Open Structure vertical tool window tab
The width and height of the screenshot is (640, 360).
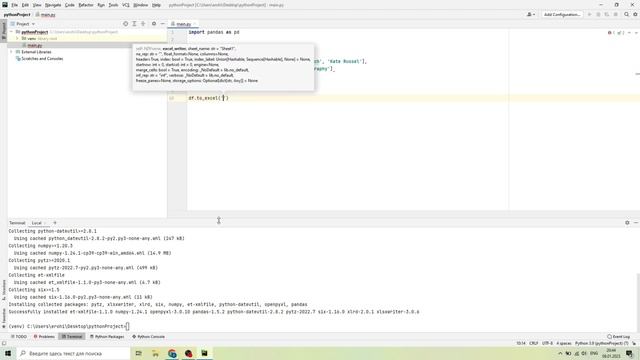[x=4, y=290]
